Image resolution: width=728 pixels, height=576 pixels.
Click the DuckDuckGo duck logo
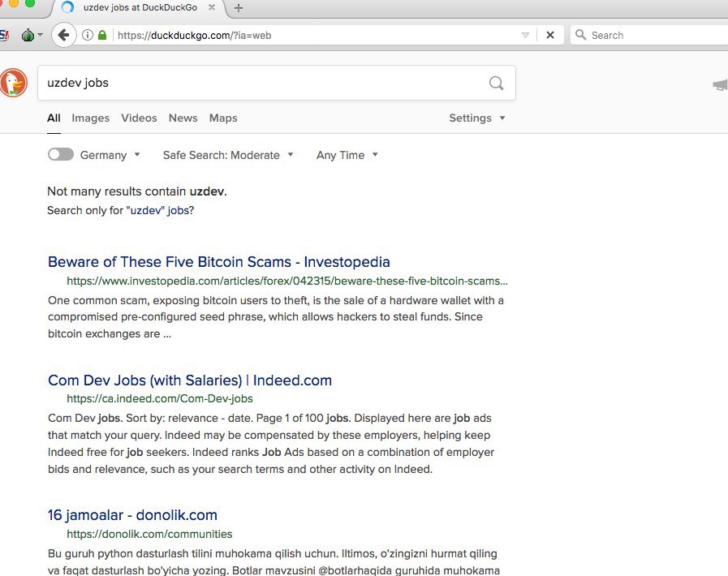pyautogui.click(x=14, y=83)
